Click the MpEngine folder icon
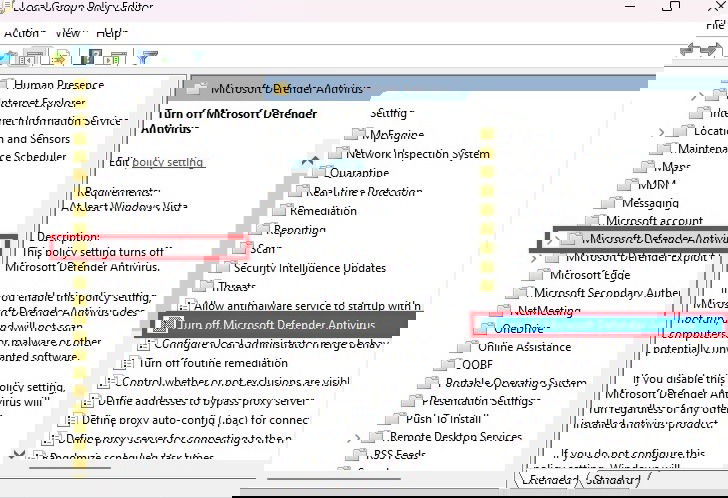Screen dimensions: 728x498 (x=356, y=134)
